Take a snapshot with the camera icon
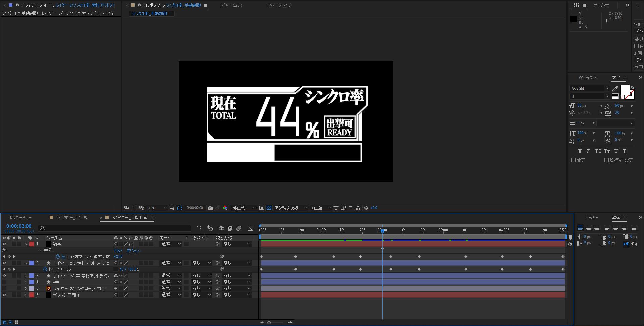The width and height of the screenshot is (644, 326). (x=210, y=208)
